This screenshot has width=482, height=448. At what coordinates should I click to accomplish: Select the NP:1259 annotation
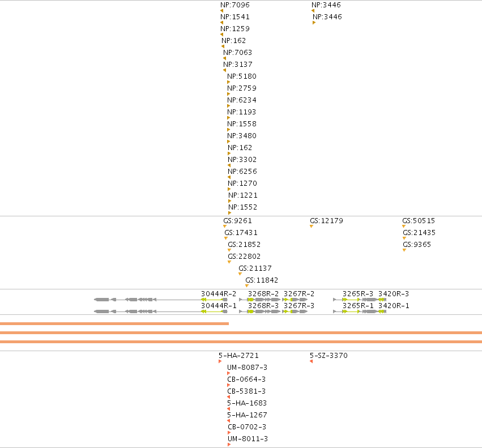(x=235, y=29)
